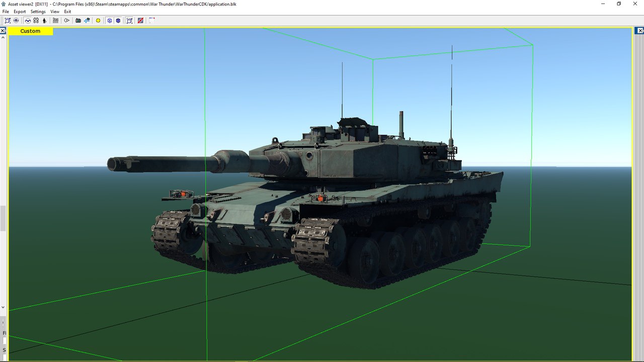Close the right side panel with X
Image resolution: width=644 pixels, height=362 pixels.
point(641,31)
